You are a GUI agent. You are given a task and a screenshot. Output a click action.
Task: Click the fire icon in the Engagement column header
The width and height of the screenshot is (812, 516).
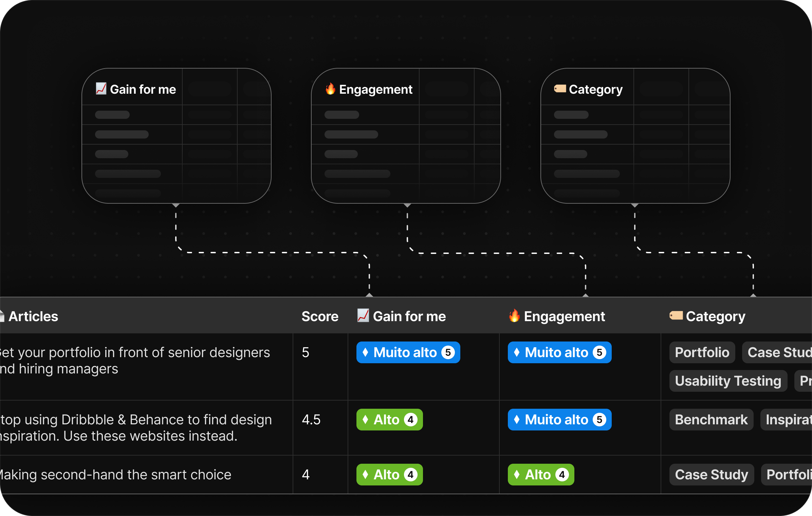[515, 315]
